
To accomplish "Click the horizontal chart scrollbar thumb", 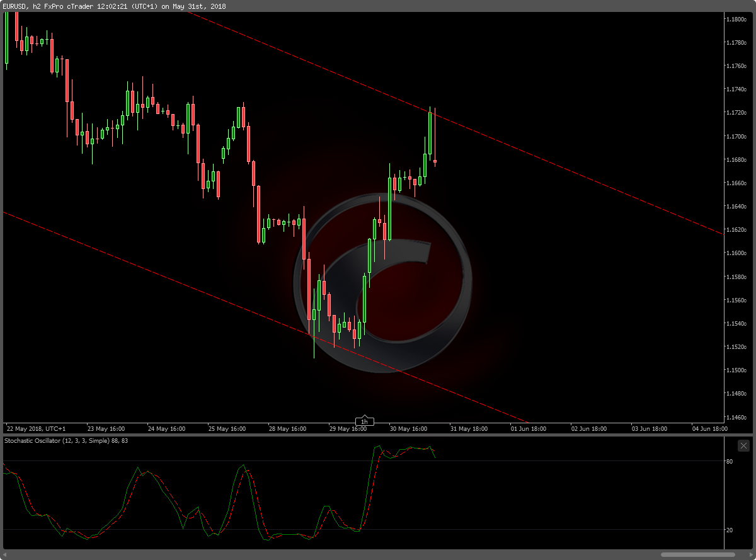I will [698, 554].
